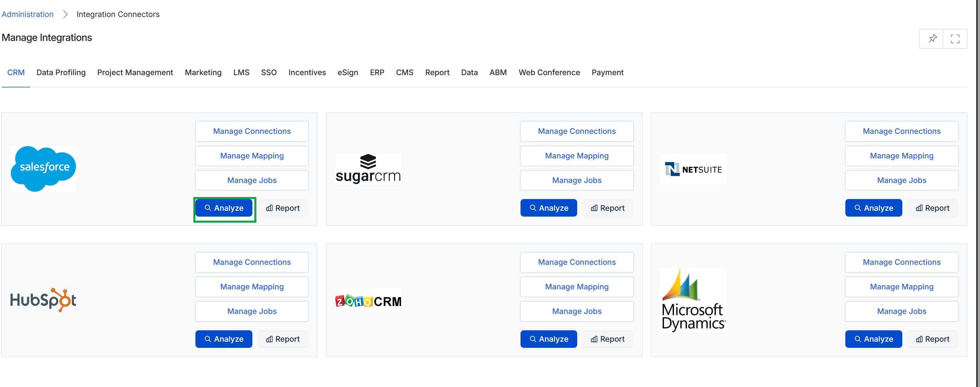Open Manage Connections for Salesforce
This screenshot has height=387, width=980.
click(252, 131)
